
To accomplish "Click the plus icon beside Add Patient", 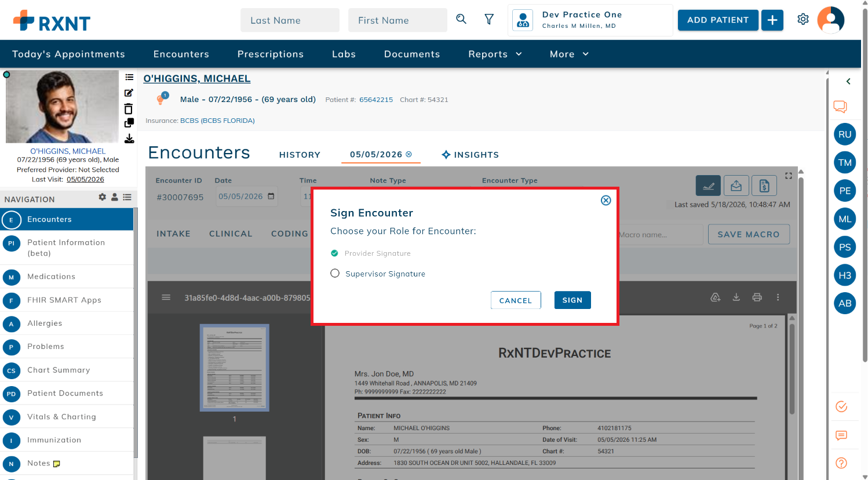I will [772, 20].
